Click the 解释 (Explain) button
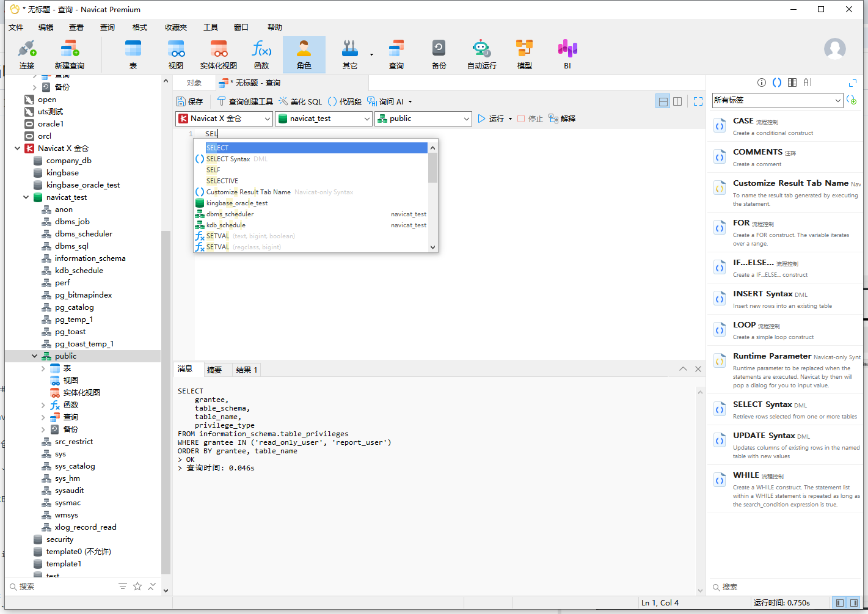This screenshot has width=868, height=614. 562,119
